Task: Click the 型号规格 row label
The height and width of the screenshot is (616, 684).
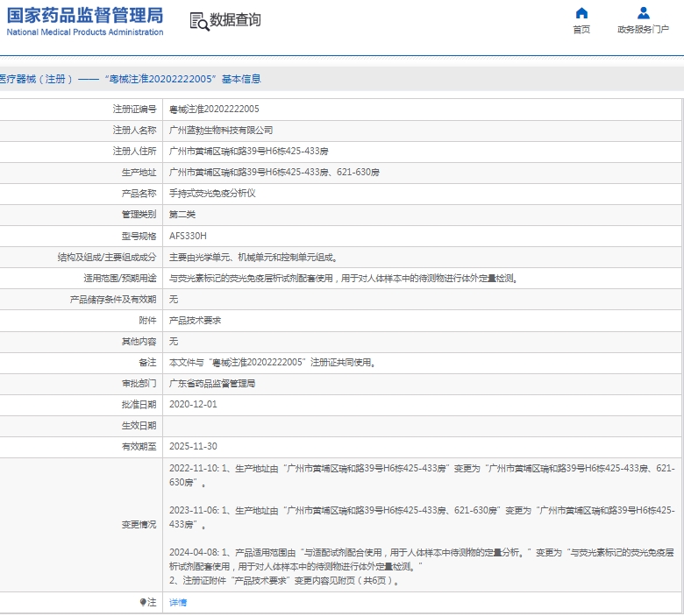Action: click(139, 236)
